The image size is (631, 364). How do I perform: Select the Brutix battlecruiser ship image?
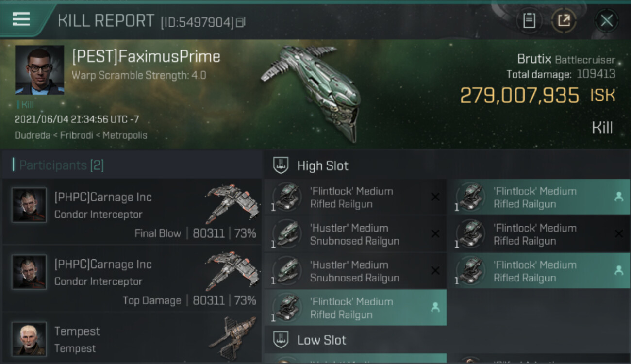pos(311,92)
